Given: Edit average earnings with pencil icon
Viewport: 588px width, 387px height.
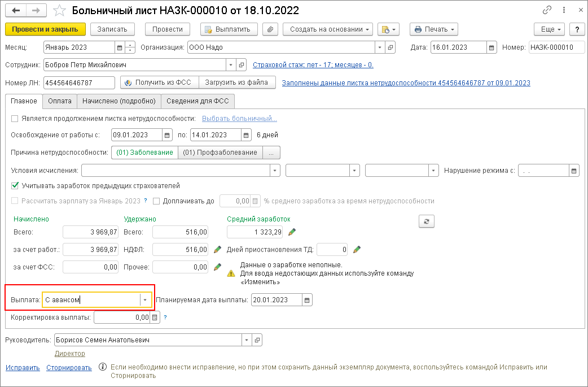Looking at the screenshot, I should point(292,232).
